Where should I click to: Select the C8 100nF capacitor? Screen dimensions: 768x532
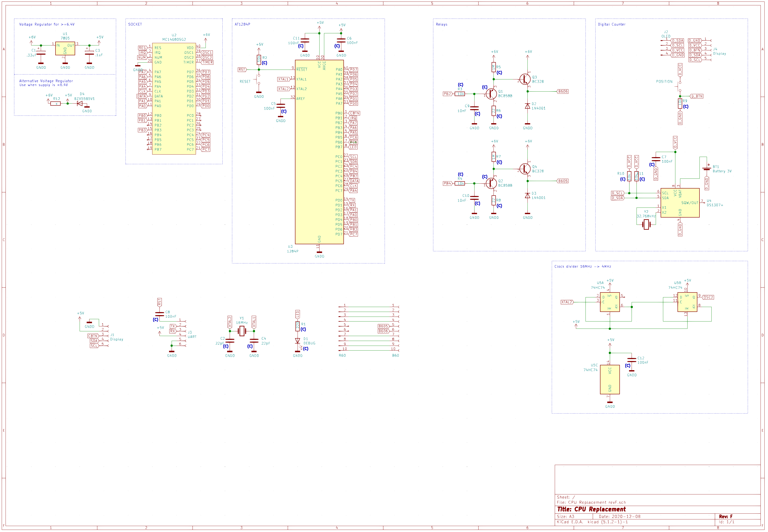pyautogui.click(x=160, y=314)
